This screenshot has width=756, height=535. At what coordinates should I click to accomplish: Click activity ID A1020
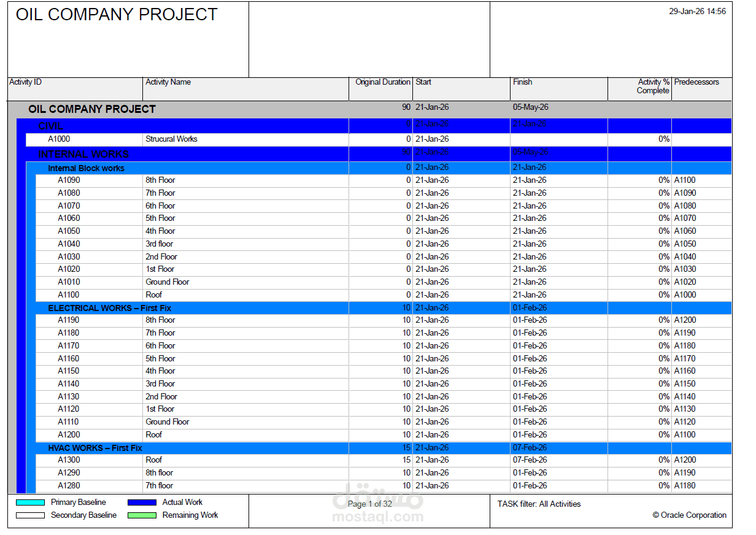click(x=69, y=269)
